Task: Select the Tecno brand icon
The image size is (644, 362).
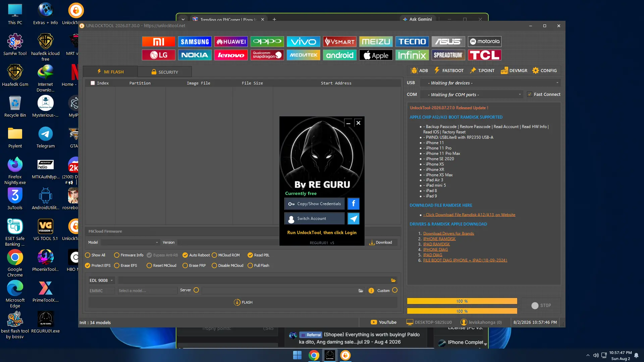Action: [412, 42]
